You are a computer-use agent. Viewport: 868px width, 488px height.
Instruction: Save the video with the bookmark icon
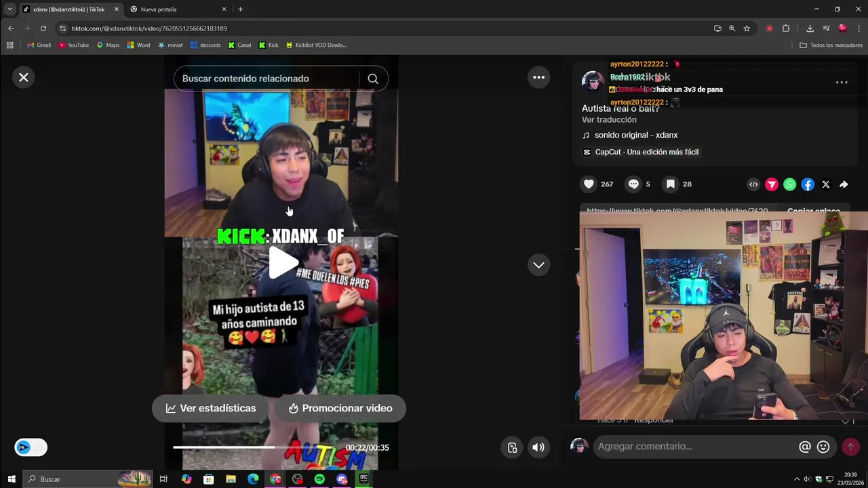(670, 184)
